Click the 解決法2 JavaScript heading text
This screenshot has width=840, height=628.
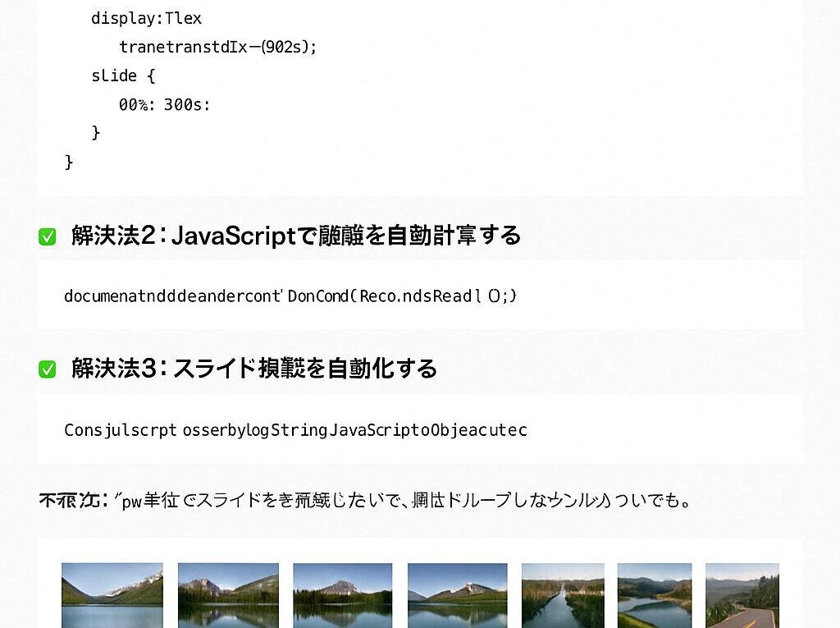tap(295, 236)
